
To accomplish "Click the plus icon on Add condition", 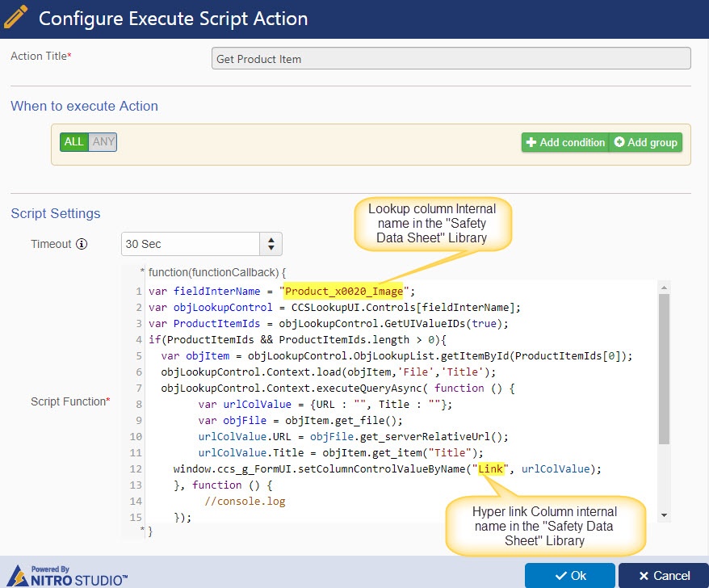I will (531, 142).
